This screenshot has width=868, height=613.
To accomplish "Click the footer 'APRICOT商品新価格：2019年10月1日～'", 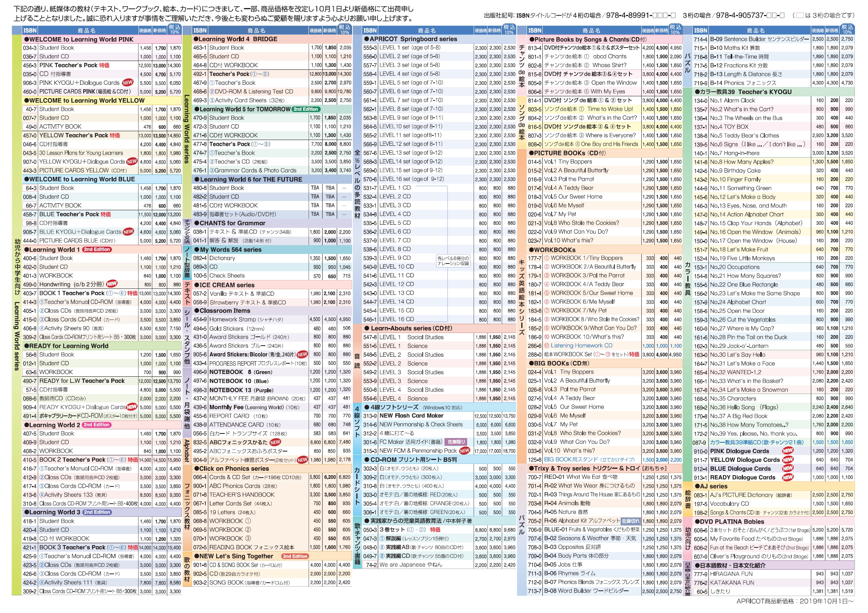I will tap(795, 601).
